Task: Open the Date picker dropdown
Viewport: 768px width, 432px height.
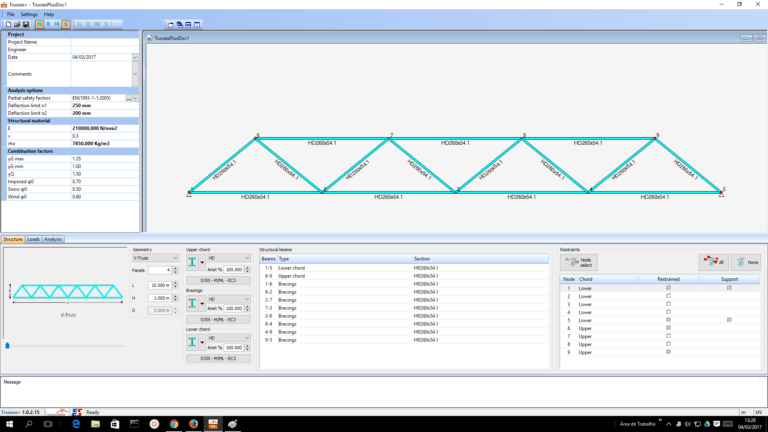Action: click(x=135, y=57)
